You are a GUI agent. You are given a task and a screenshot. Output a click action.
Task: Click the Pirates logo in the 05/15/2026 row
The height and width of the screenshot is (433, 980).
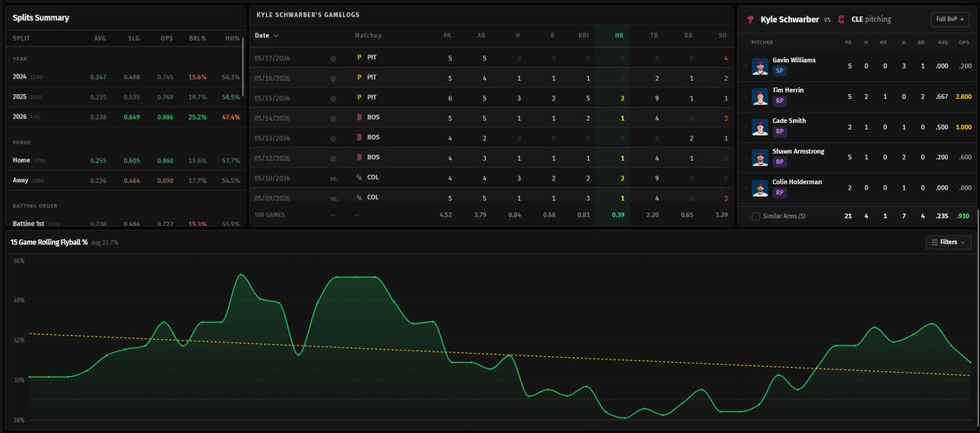(359, 97)
